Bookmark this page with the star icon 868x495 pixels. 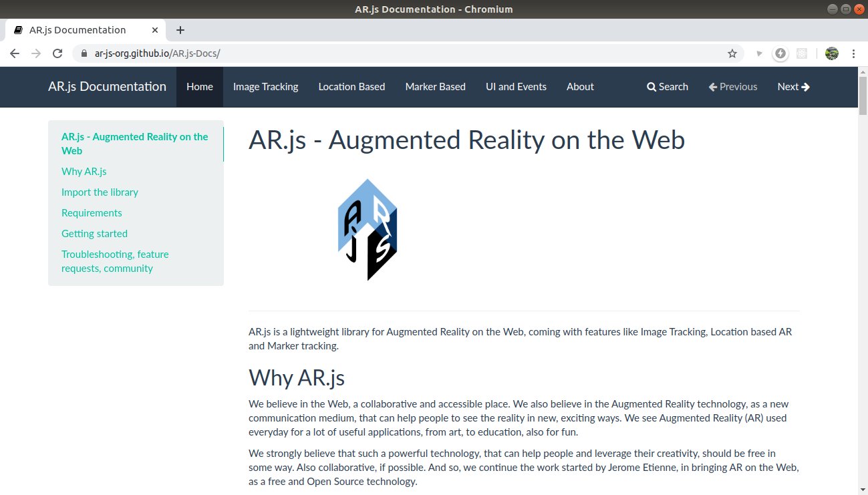point(732,53)
